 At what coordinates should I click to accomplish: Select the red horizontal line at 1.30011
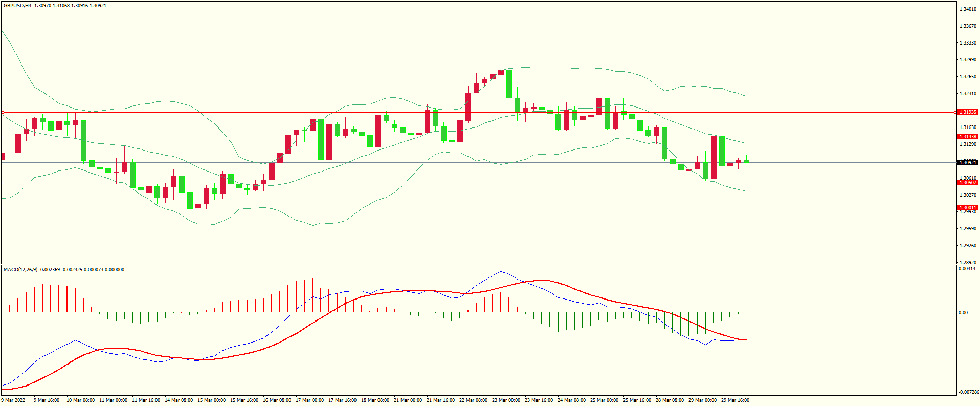point(478,208)
